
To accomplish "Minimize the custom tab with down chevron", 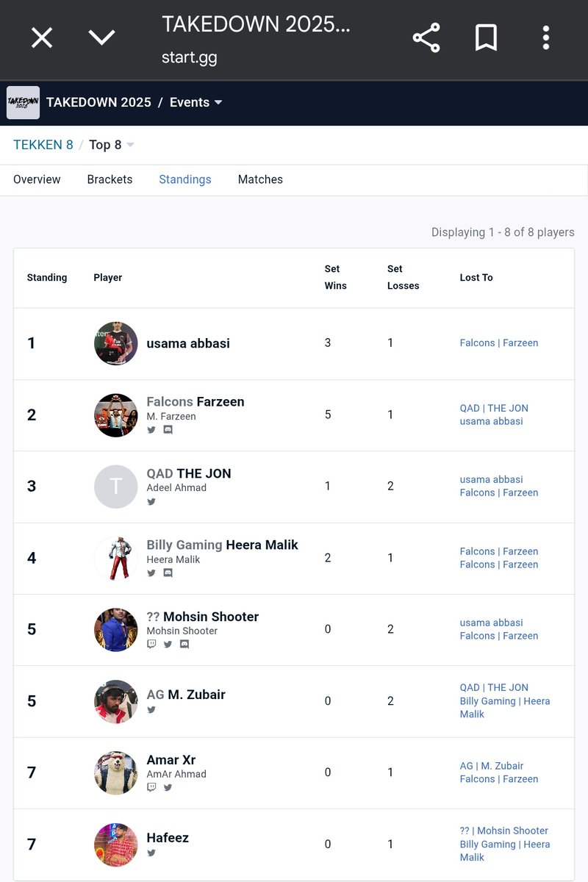I will (x=101, y=37).
